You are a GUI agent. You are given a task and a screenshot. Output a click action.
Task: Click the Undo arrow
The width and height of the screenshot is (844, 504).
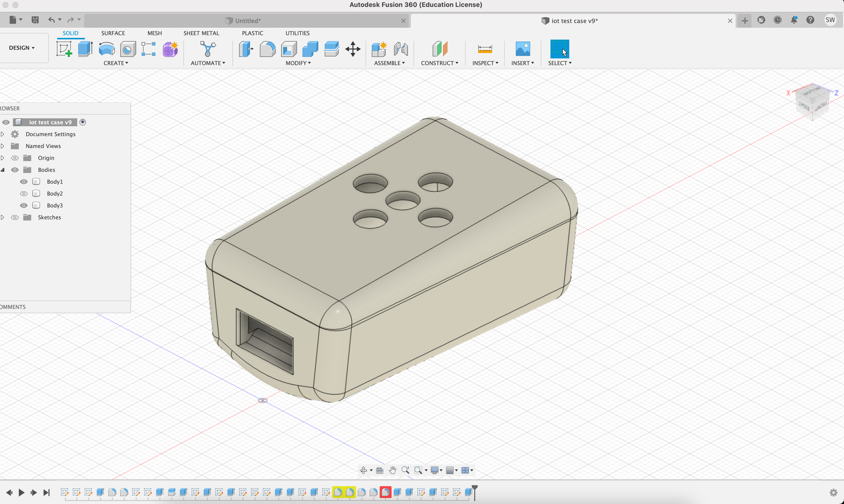tap(51, 20)
